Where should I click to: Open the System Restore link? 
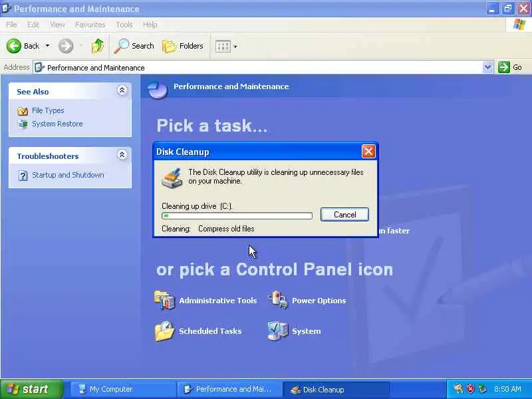point(57,124)
